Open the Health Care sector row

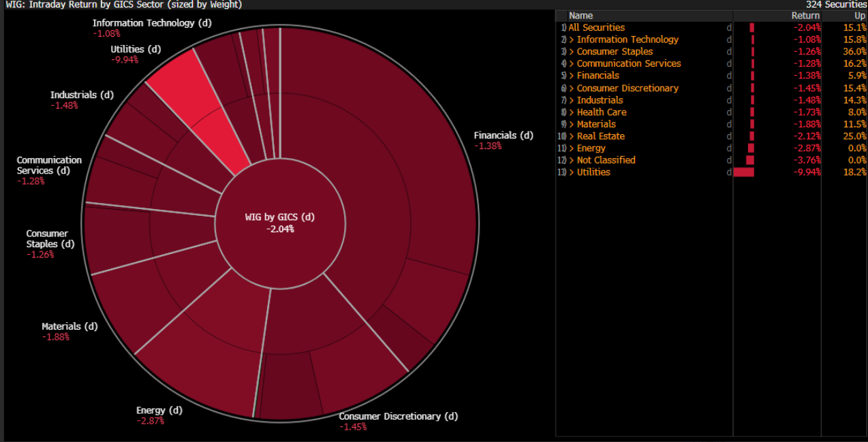601,112
